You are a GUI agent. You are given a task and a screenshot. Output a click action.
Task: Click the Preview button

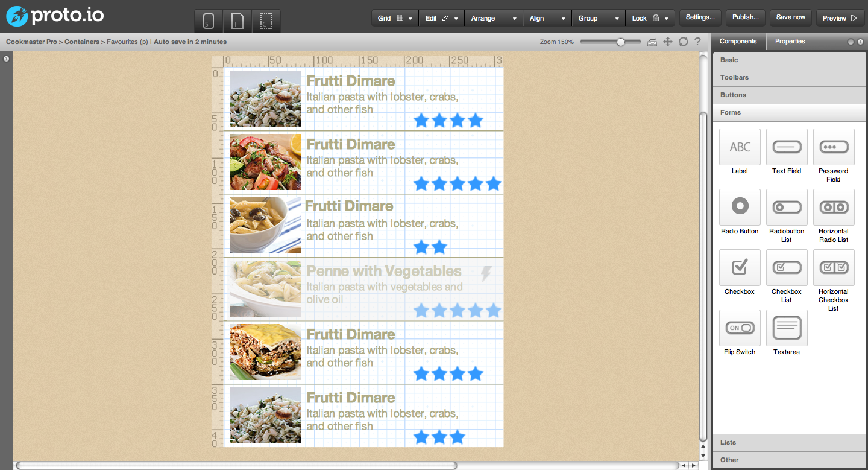tap(840, 18)
